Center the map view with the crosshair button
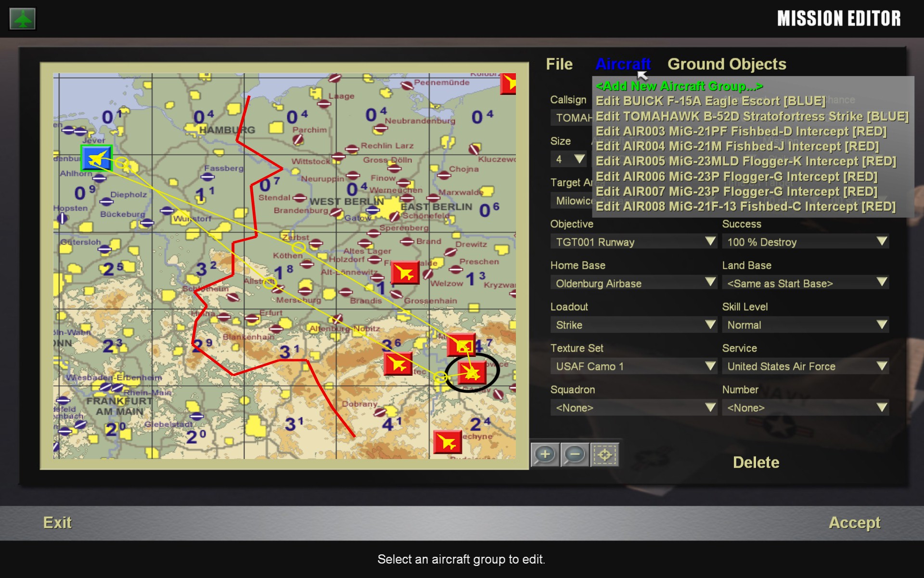 click(x=604, y=454)
